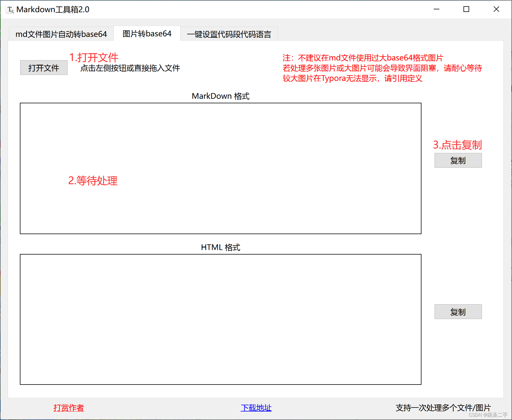The image size is (512, 420).
Task: Click the 点击左侧按钮或直接拖入文件 instruction text
Action: [130, 68]
